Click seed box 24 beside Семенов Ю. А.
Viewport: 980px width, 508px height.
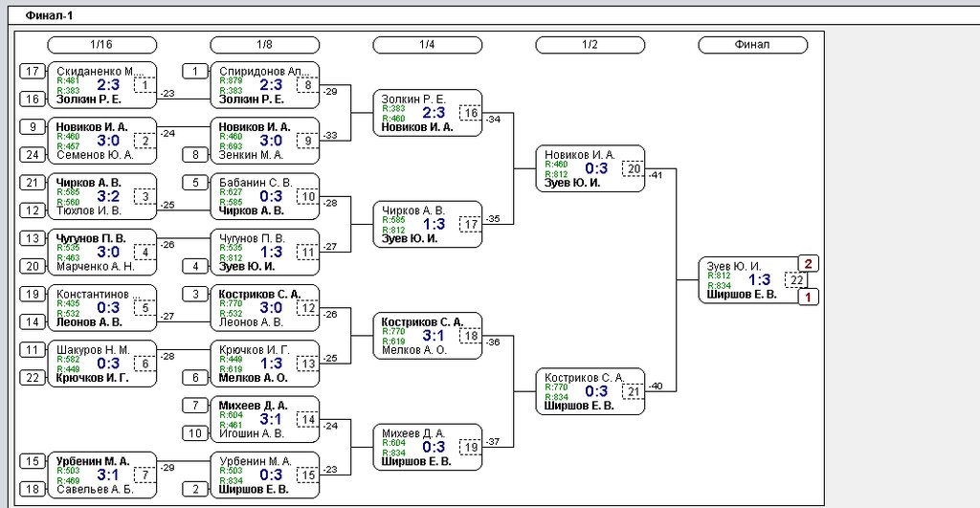point(33,154)
